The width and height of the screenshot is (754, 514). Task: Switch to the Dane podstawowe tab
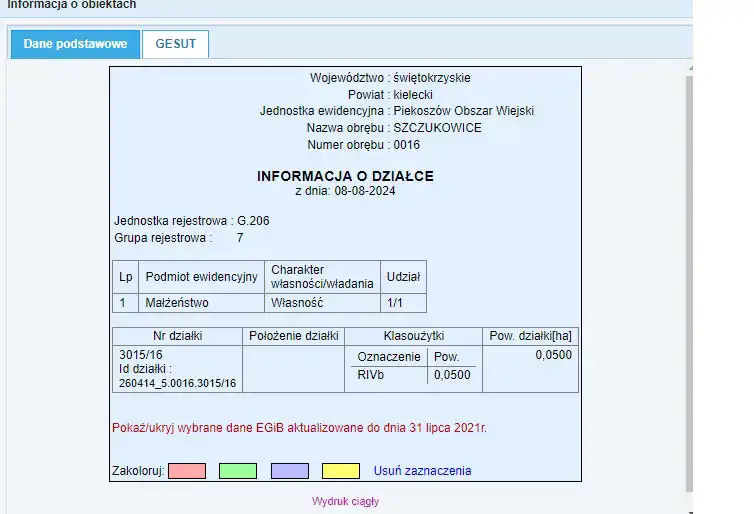(x=75, y=44)
